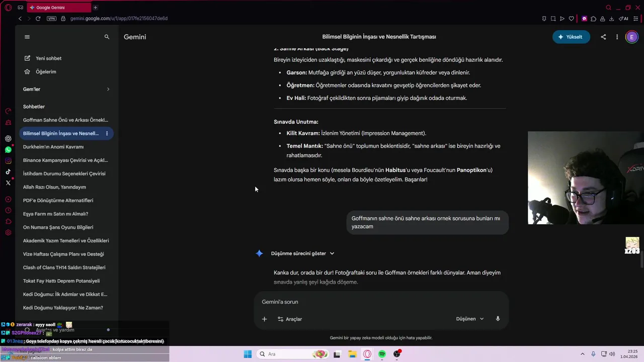Open Instagram in Opera sidebar
Image resolution: width=644 pixels, height=362 pixels.
[8, 161]
